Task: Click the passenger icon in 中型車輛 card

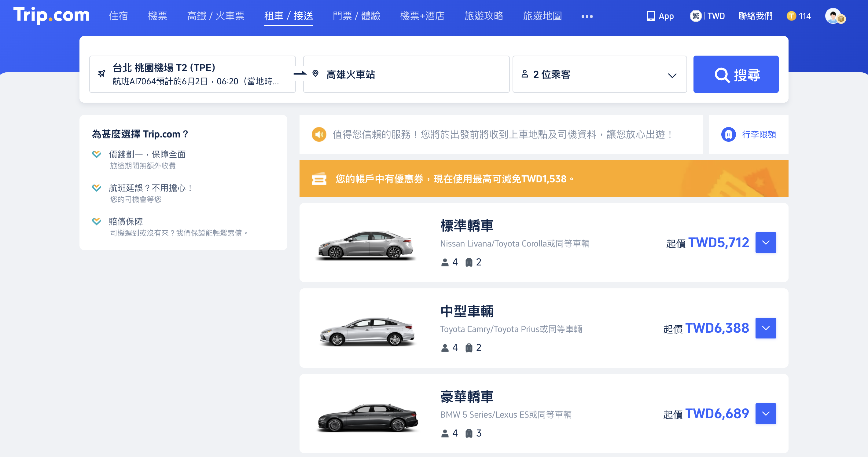Action: coord(445,348)
